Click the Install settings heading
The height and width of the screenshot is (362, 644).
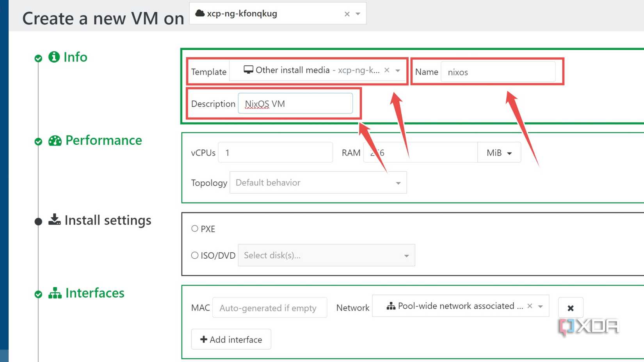tap(108, 220)
